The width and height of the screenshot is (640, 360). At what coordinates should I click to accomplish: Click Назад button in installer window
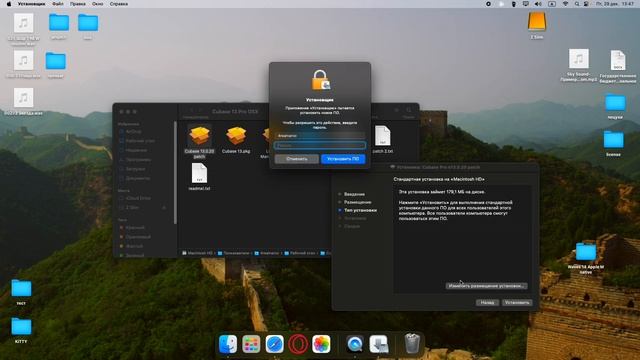tap(487, 302)
